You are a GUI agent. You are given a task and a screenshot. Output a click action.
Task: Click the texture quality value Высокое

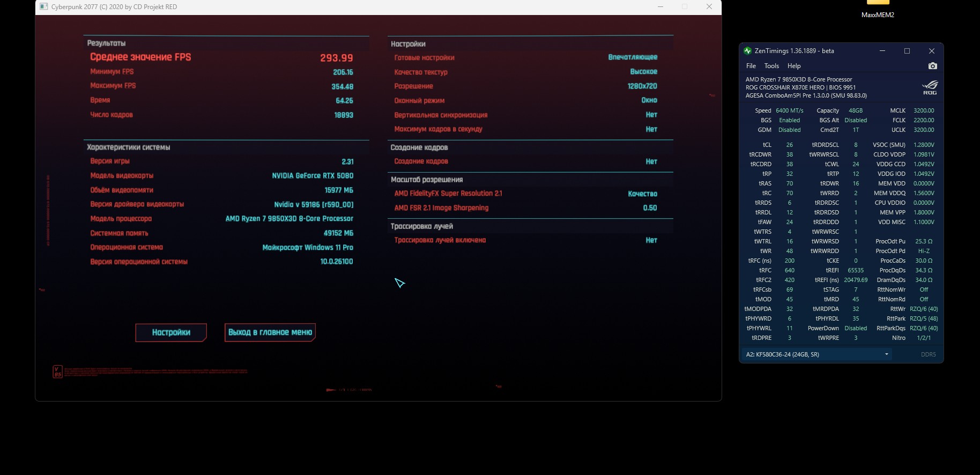coord(644,72)
